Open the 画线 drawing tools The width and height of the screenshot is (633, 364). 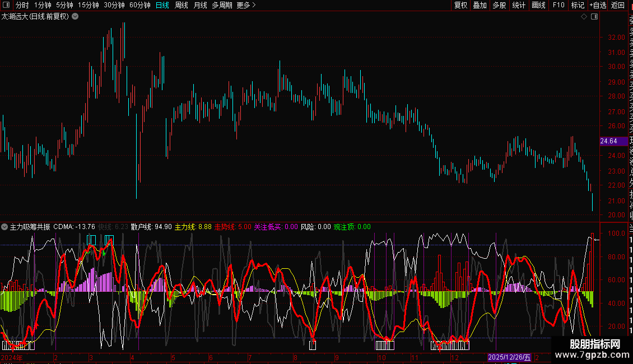pyautogui.click(x=538, y=5)
